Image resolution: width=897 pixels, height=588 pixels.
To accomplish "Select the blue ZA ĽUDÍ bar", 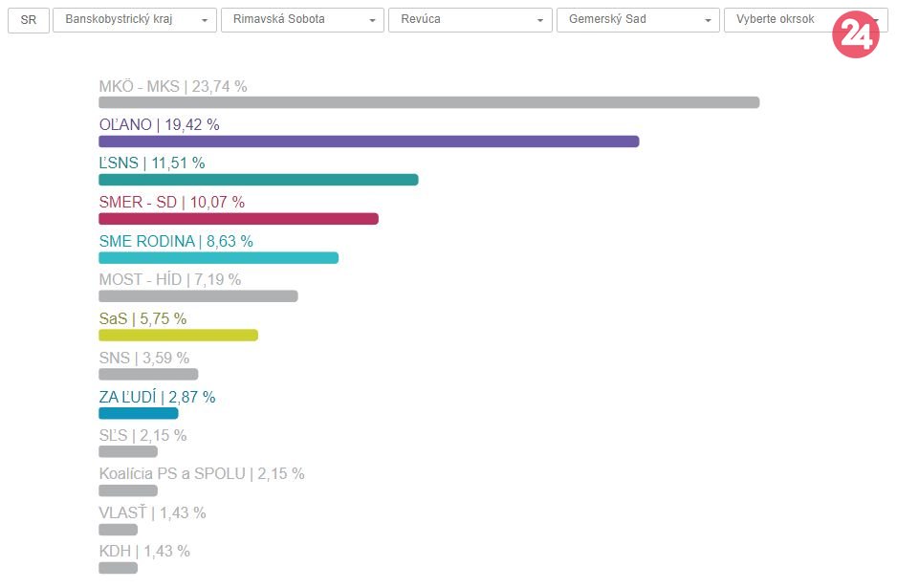I will point(138,413).
